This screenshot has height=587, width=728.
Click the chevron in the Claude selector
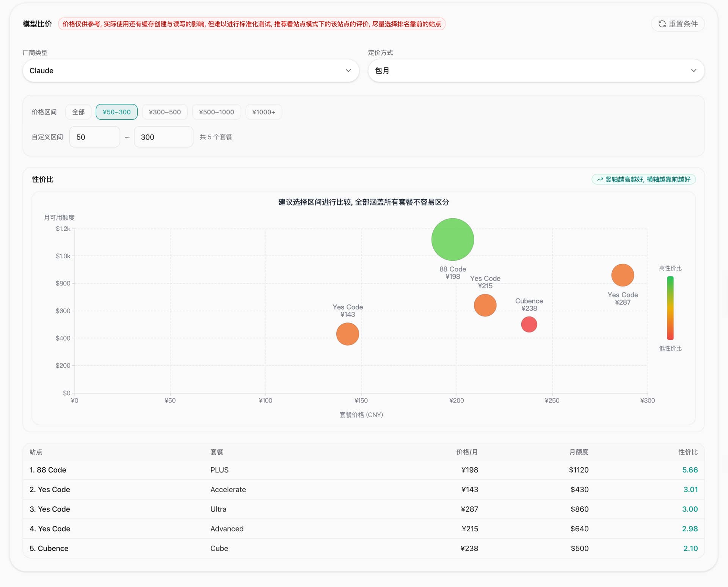tap(348, 70)
